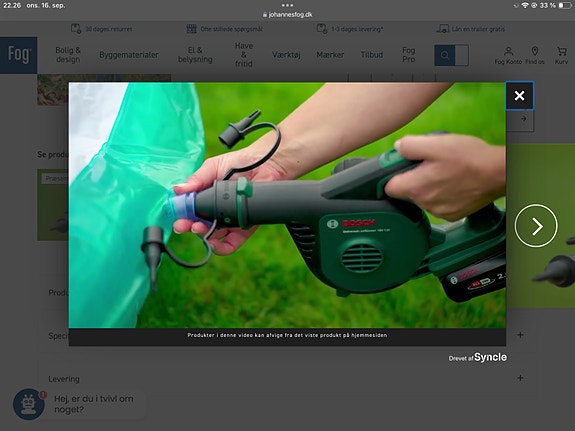Open Bolig & design menu

(x=68, y=55)
